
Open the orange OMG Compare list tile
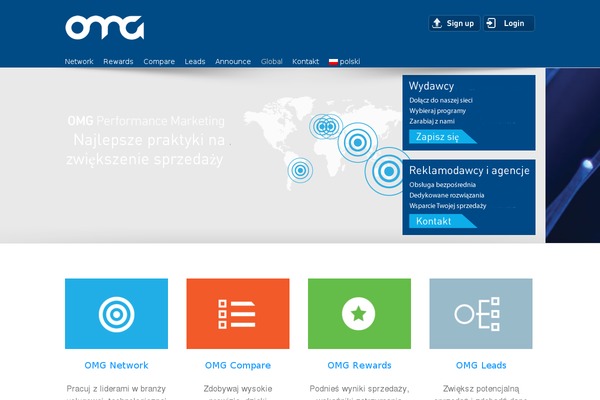click(238, 313)
